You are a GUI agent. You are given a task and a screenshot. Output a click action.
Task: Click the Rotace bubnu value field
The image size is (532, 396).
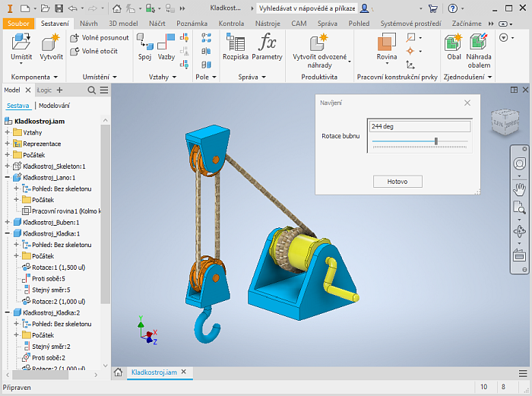click(x=419, y=127)
